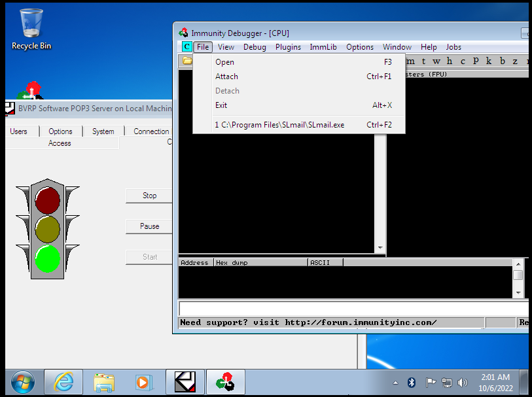The width and height of the screenshot is (532, 397).
Task: Choose Attach from the File menu
Action: pyautogui.click(x=299, y=77)
